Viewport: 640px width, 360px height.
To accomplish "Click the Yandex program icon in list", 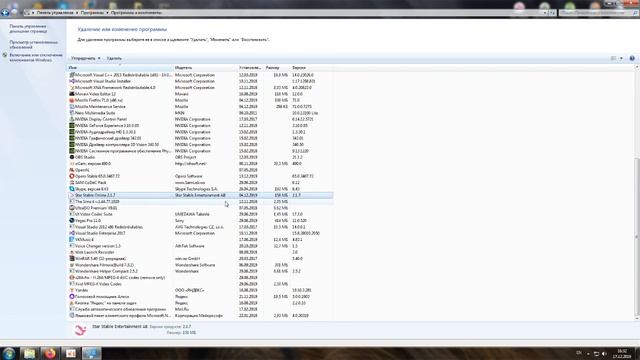I will coord(72,290).
